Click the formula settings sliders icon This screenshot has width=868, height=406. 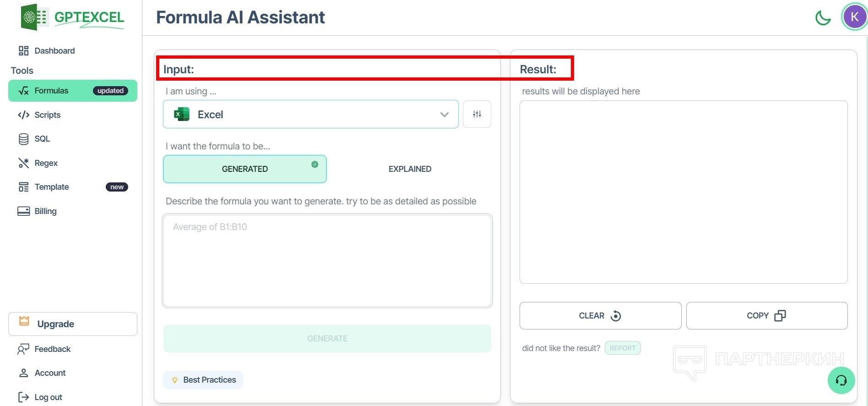(477, 114)
